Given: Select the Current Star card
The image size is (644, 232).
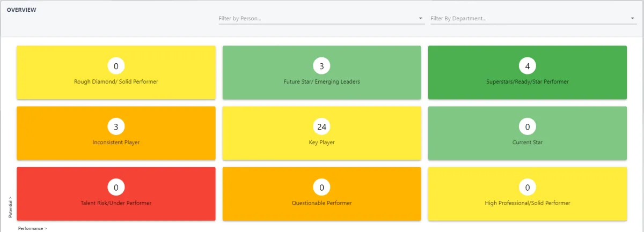Looking at the screenshot, I should point(528,133).
